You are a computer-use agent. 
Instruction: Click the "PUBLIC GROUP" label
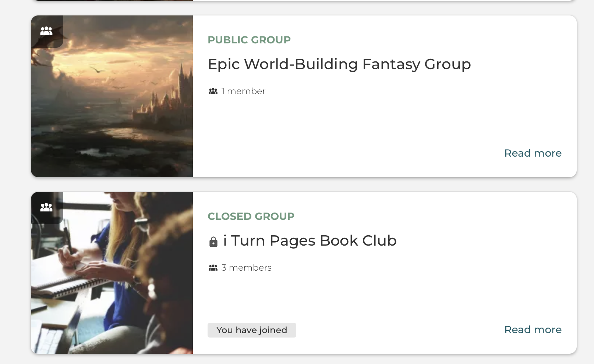click(249, 40)
